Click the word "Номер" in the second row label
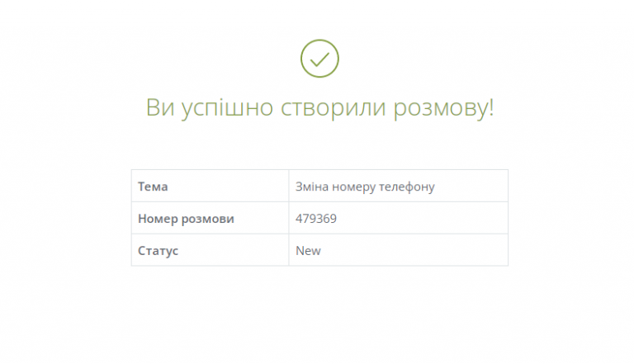634x364 pixels. click(x=158, y=219)
